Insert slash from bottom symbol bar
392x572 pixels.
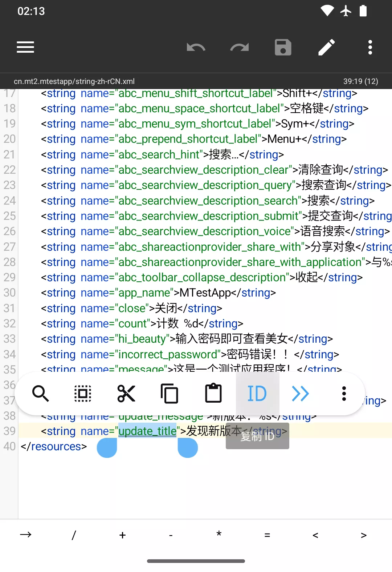[74, 535]
